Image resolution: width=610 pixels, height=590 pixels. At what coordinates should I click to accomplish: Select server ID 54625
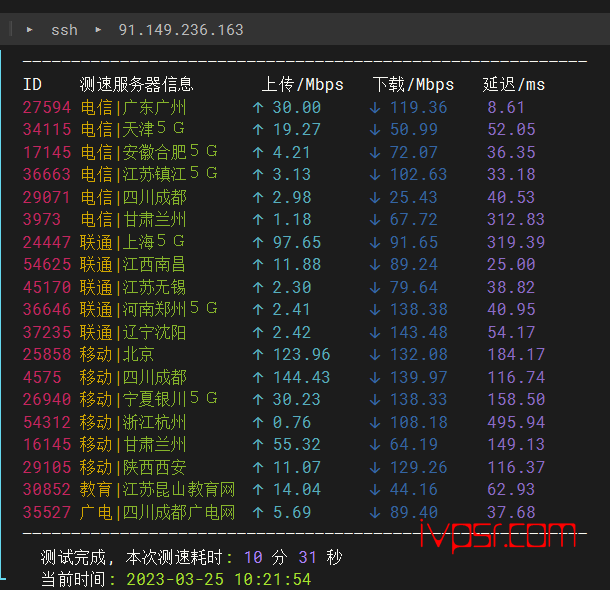point(47,264)
